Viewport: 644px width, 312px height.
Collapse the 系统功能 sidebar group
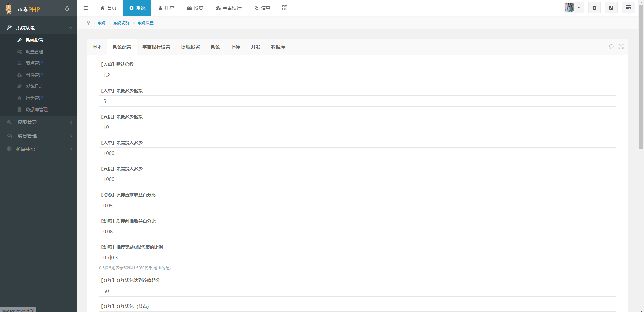pos(39,28)
